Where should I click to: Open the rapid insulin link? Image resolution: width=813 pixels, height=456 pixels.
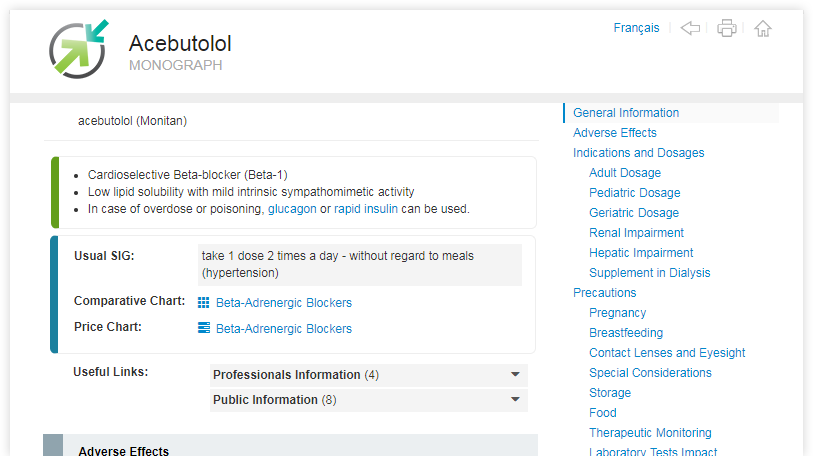(366, 209)
